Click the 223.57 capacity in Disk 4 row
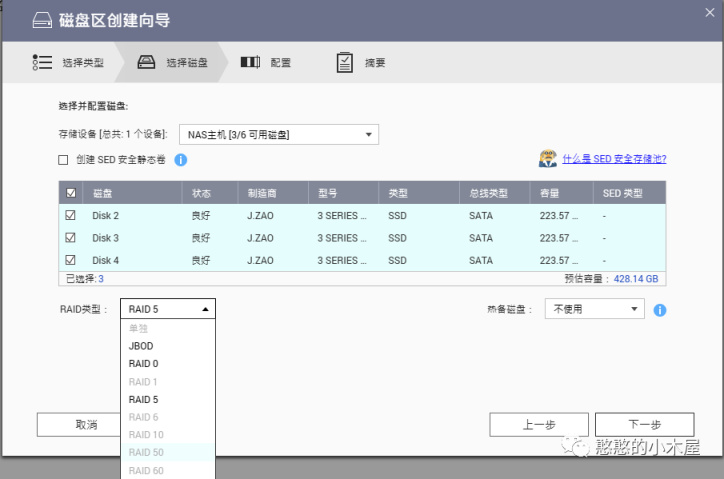Viewport: 724px width, 479px height. [559, 261]
